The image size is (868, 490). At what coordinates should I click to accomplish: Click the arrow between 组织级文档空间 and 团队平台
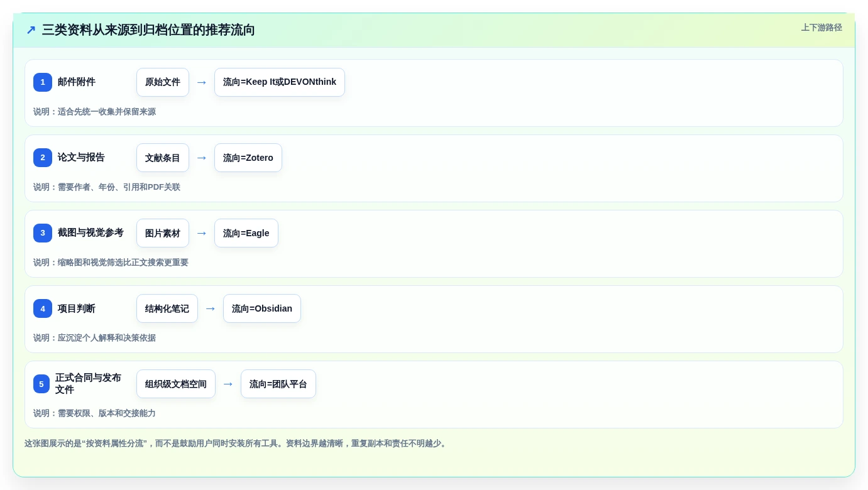[x=228, y=384]
